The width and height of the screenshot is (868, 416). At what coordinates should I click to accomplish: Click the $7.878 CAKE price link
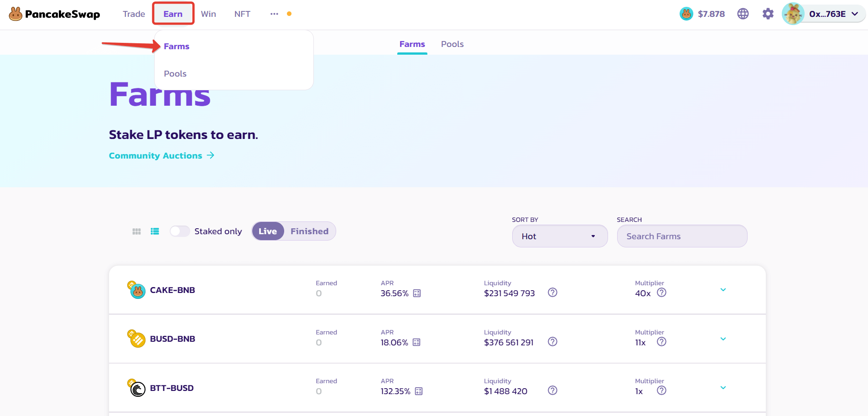pos(711,14)
